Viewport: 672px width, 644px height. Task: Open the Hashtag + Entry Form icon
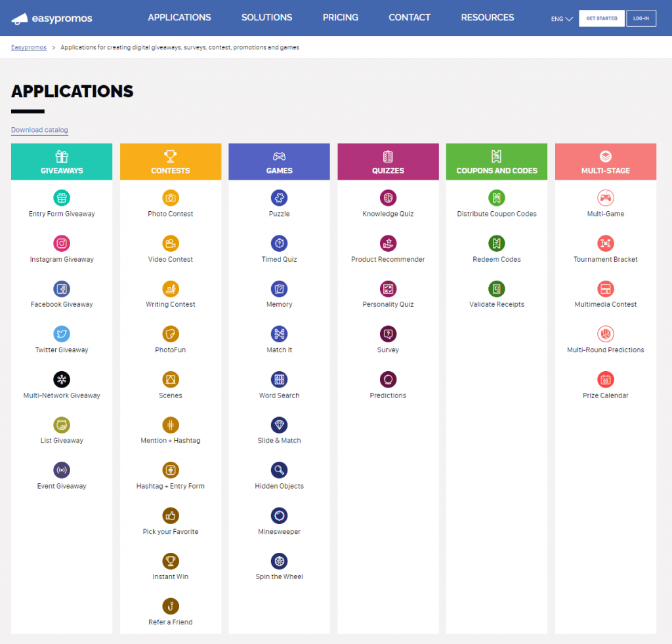point(171,470)
